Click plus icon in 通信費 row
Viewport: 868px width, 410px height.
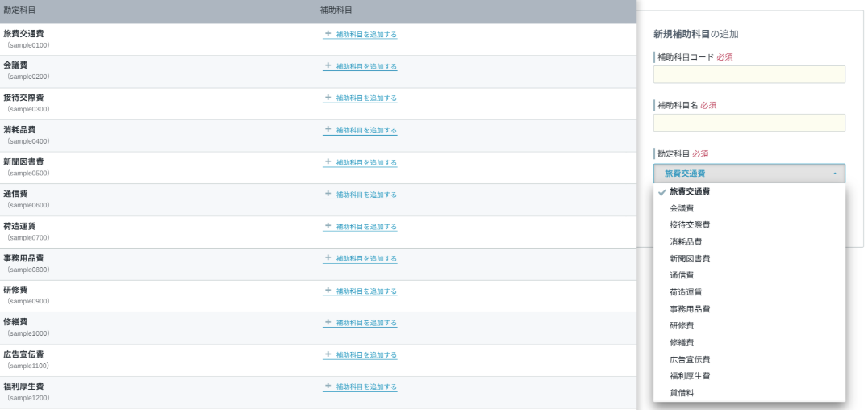coord(328,195)
